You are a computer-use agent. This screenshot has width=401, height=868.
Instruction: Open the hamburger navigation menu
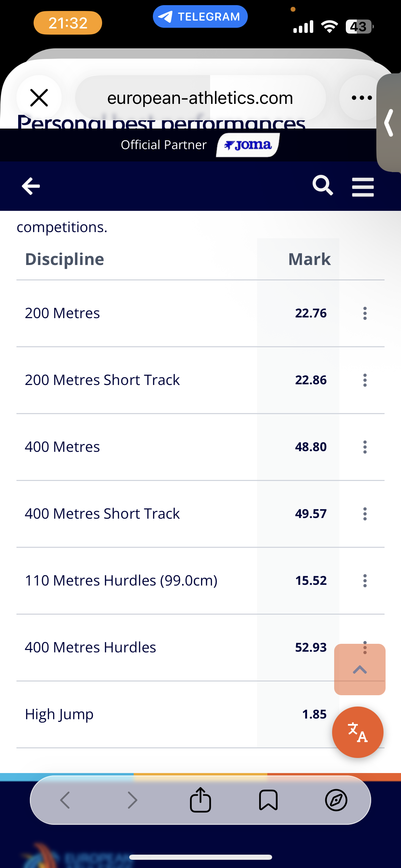(363, 187)
